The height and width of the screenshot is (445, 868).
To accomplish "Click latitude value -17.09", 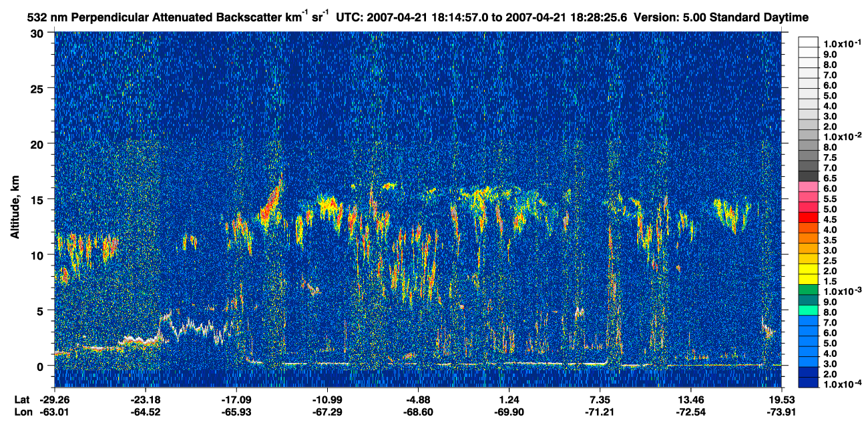I will tap(236, 400).
